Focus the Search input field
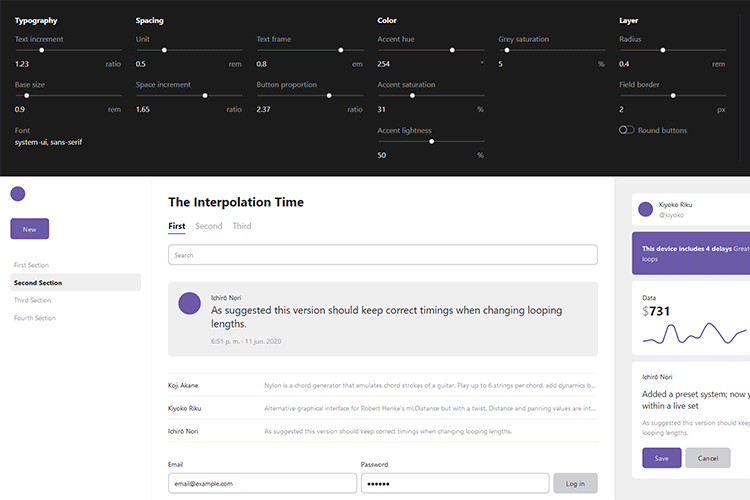The height and width of the screenshot is (500, 750). click(382, 255)
